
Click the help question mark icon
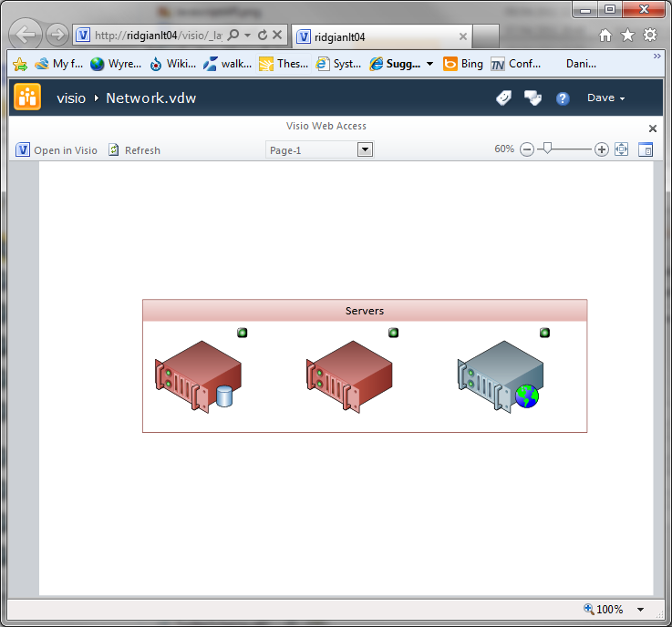(x=563, y=98)
